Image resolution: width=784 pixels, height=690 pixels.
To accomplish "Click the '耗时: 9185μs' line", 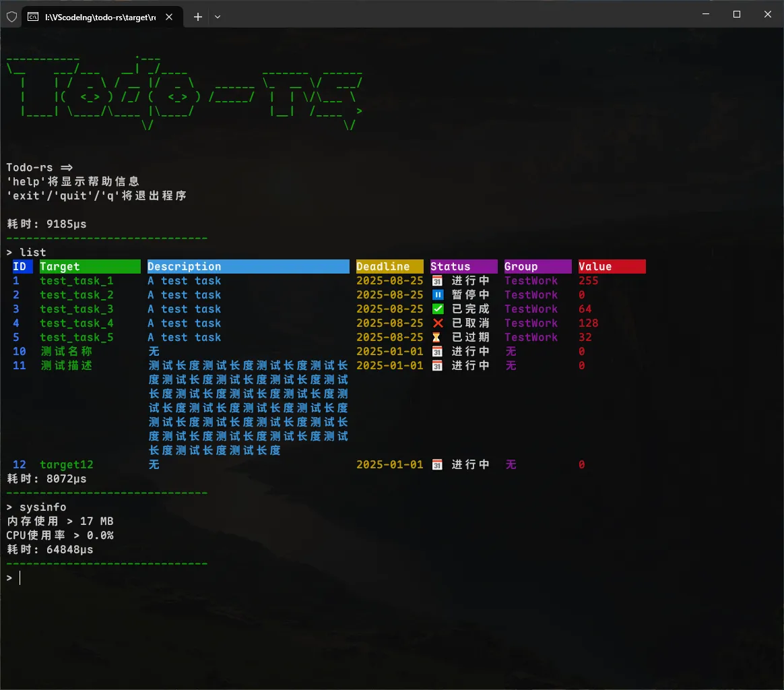I will coord(46,224).
